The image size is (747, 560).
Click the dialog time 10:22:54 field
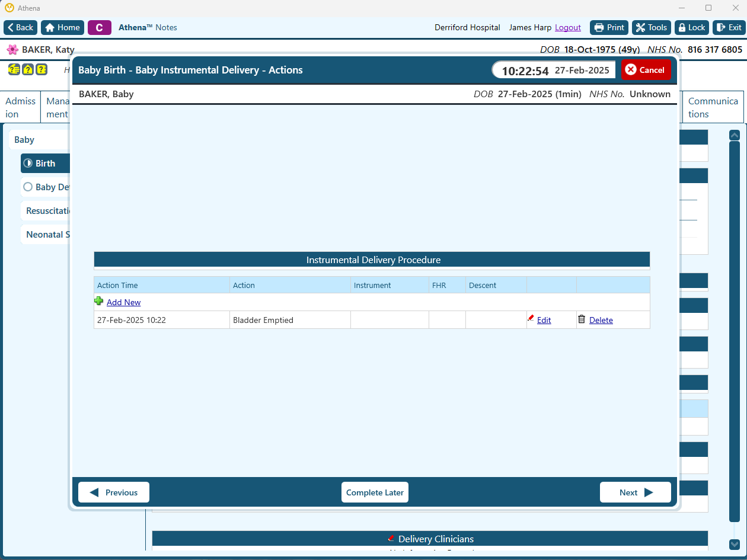pyautogui.click(x=525, y=71)
